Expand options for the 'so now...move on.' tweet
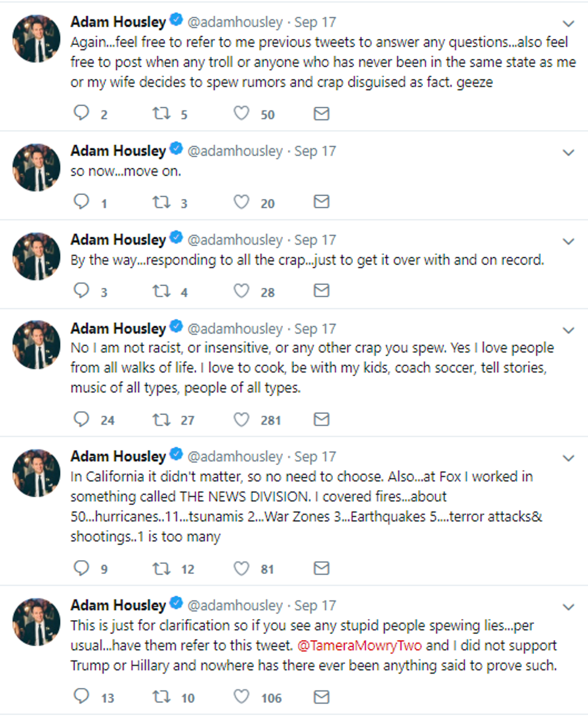 tap(568, 152)
